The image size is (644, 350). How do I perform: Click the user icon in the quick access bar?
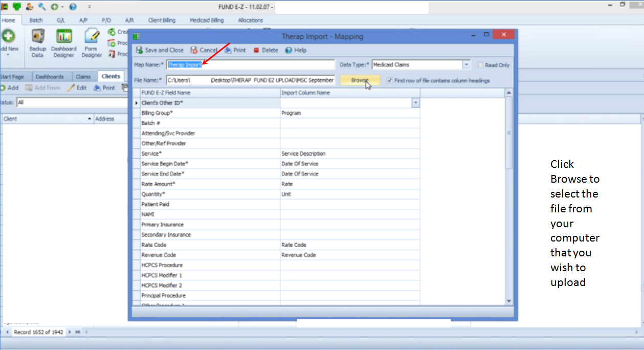click(29, 7)
